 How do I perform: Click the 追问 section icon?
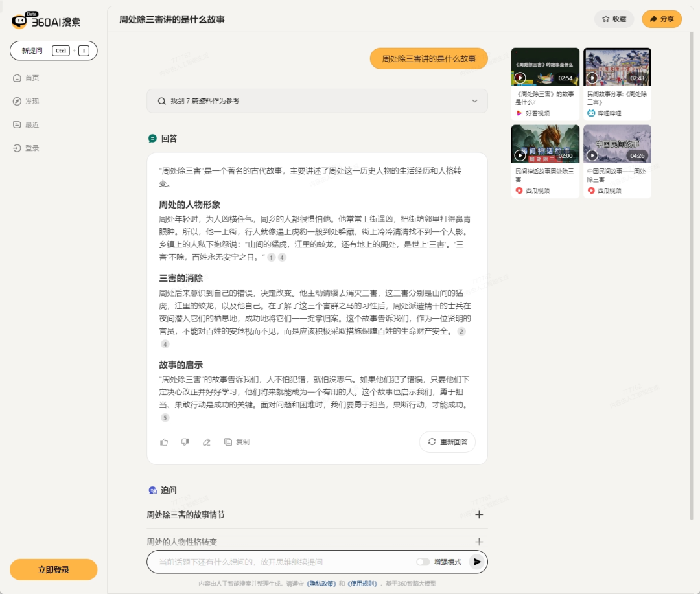pyautogui.click(x=153, y=490)
